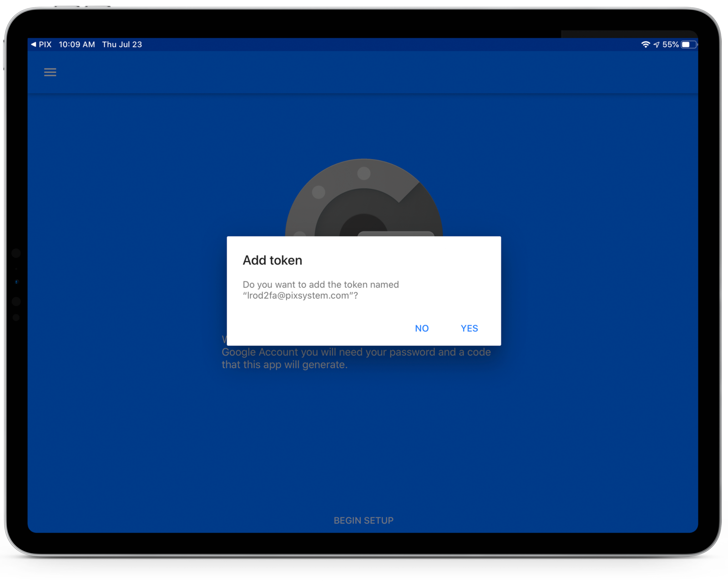Open the hamburger menu
This screenshot has width=728, height=582.
point(50,72)
